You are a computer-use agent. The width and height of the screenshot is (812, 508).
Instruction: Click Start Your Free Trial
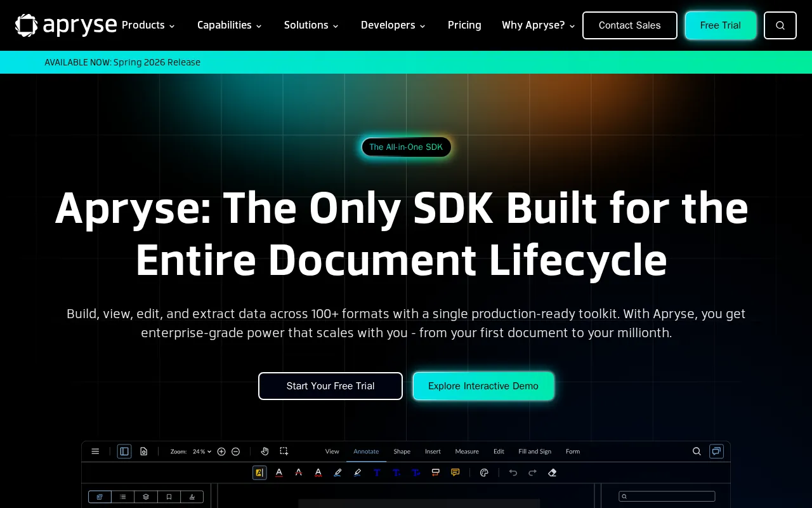[x=331, y=386]
